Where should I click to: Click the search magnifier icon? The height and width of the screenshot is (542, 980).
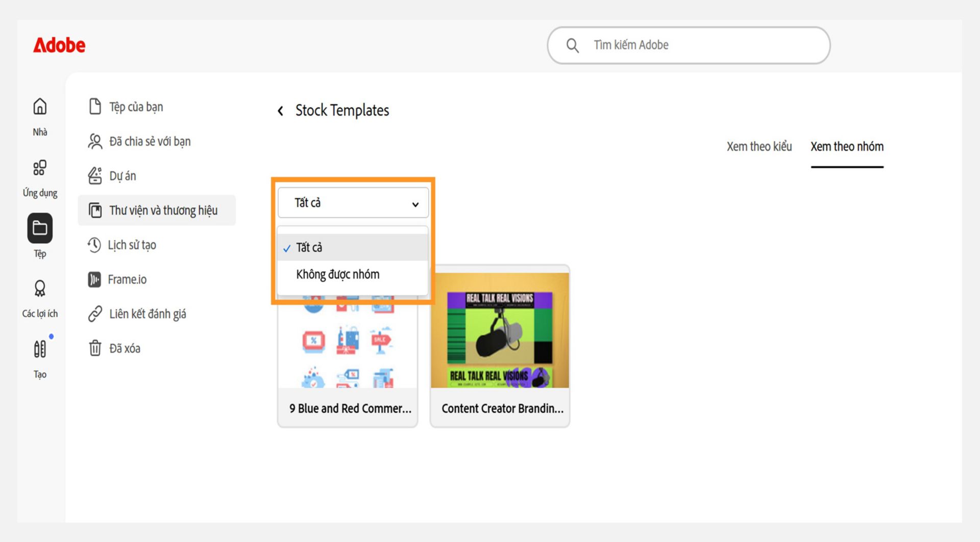point(573,45)
